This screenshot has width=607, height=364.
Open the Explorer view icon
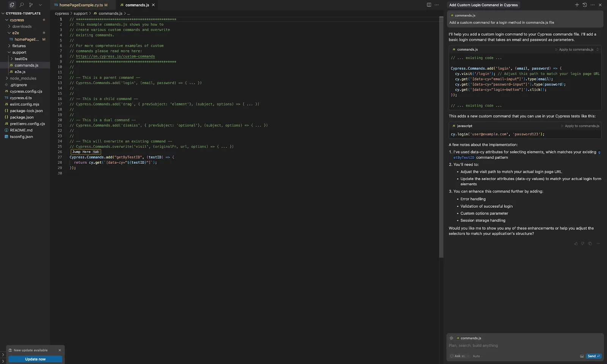[12, 5]
